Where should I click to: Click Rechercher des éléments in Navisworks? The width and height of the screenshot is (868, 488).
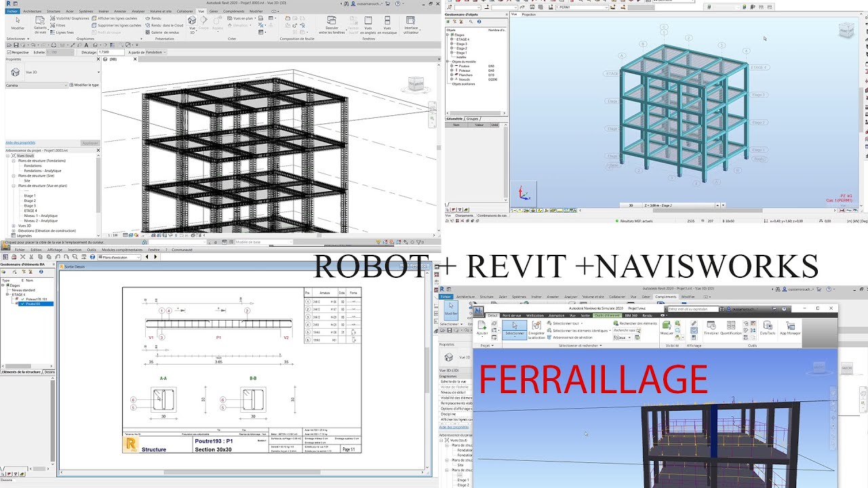click(x=635, y=323)
